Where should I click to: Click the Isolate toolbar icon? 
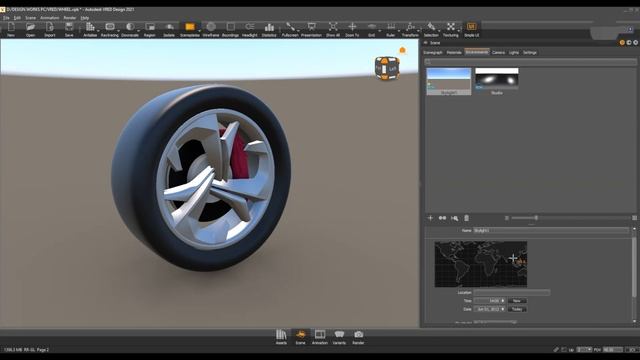pos(169,27)
